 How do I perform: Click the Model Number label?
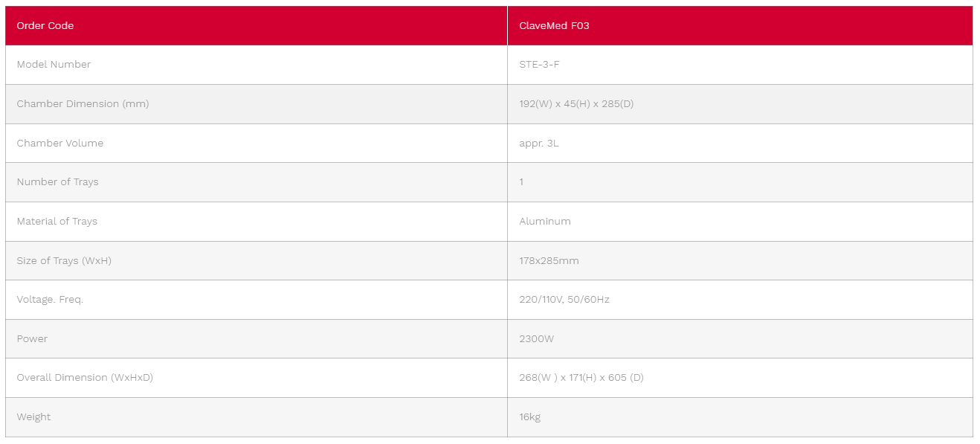(x=54, y=65)
